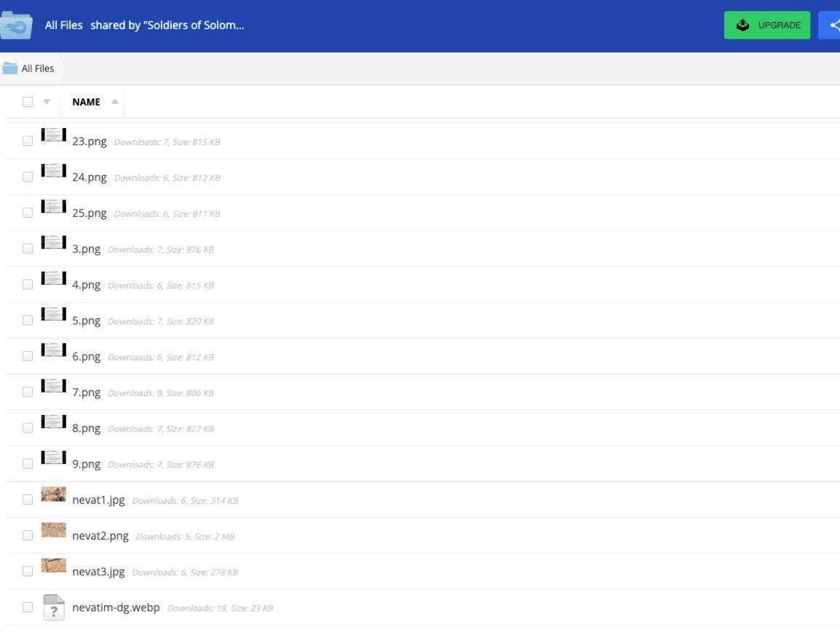Image resolution: width=840 pixels, height=635 pixels.
Task: Open the selection dropdown arrow beside header checkbox
Action: click(x=47, y=102)
